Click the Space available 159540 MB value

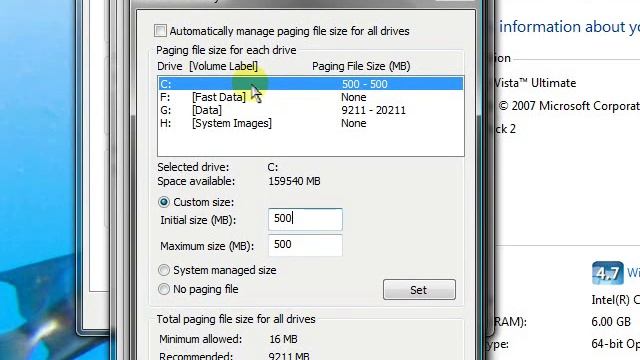(x=294, y=181)
